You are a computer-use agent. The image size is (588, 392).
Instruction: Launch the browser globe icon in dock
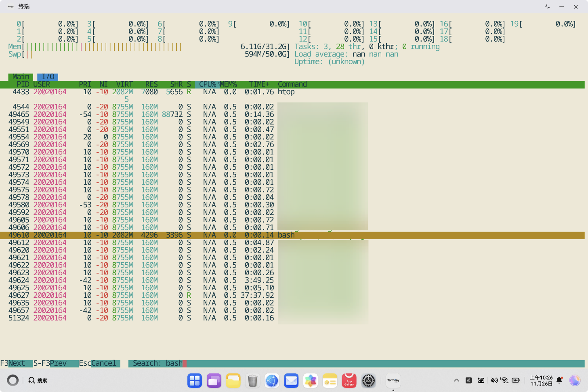(272, 381)
